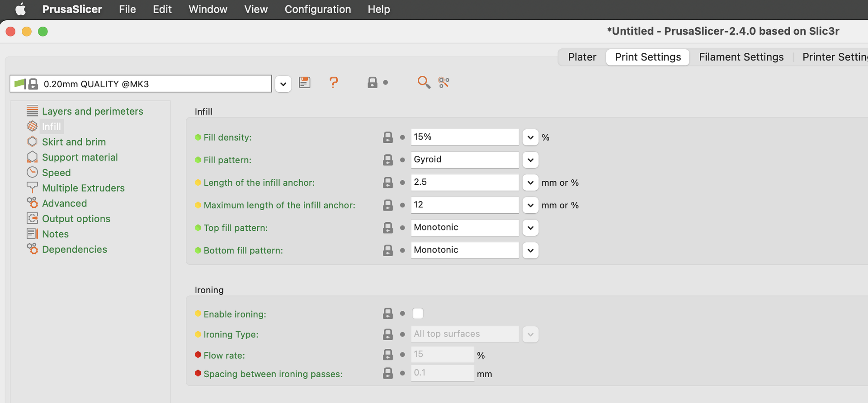Enable the ironing checkbox
This screenshot has width=868, height=403.
click(x=418, y=314)
